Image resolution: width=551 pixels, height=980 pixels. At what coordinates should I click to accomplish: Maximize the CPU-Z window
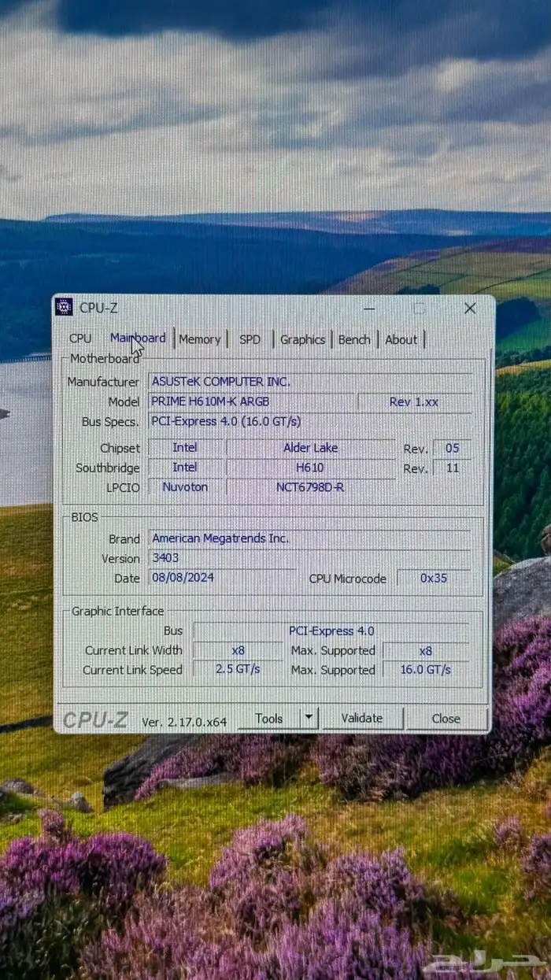click(x=420, y=308)
